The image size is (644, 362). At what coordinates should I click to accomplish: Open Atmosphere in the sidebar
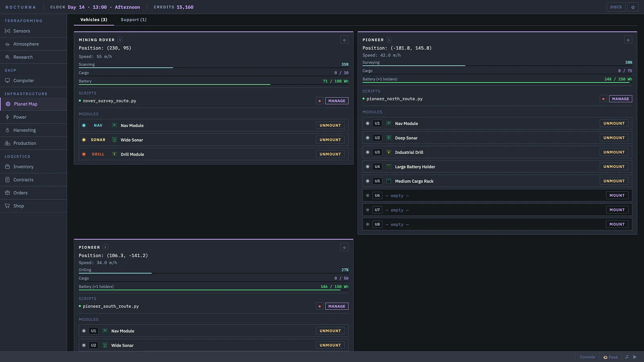[33, 44]
